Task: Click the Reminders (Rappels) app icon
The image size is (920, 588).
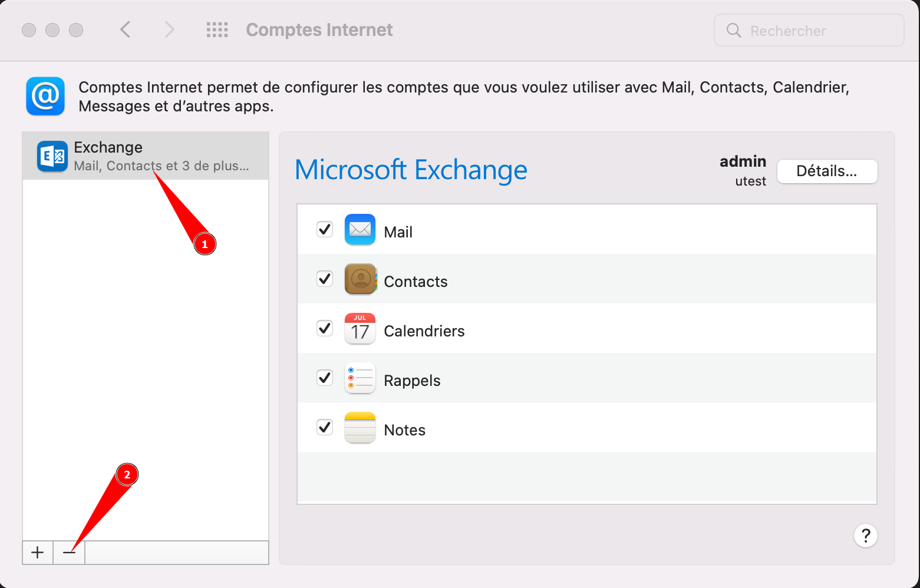Action: [360, 378]
